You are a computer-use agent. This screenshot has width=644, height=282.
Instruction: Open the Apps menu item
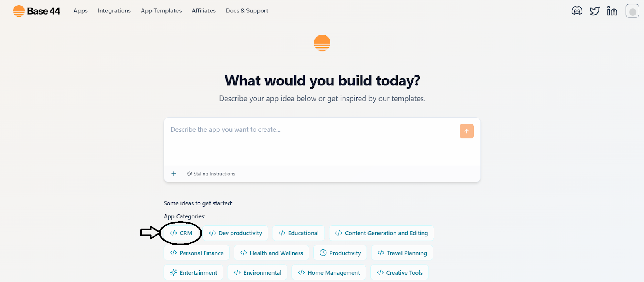(80, 11)
